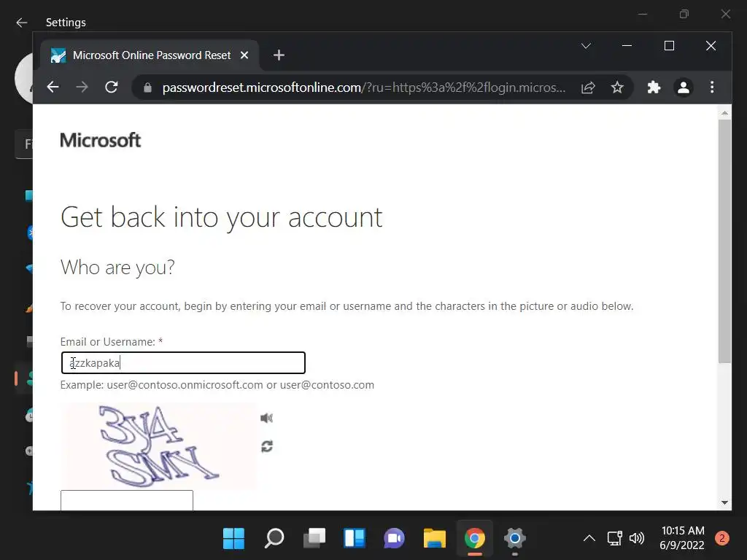
Task: Click the captcha text entry box
Action: (127, 500)
